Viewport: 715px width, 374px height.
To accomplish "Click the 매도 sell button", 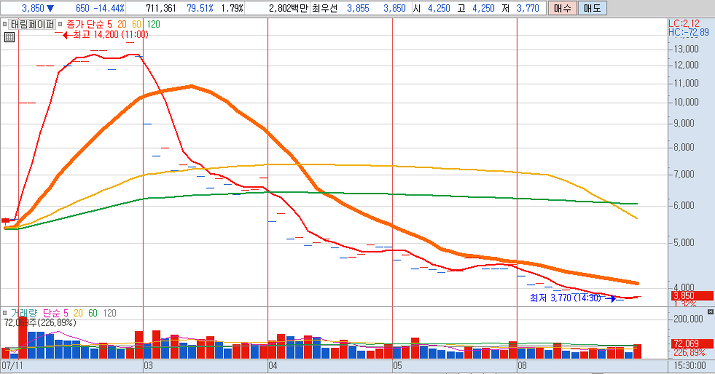I will pyautogui.click(x=592, y=8).
